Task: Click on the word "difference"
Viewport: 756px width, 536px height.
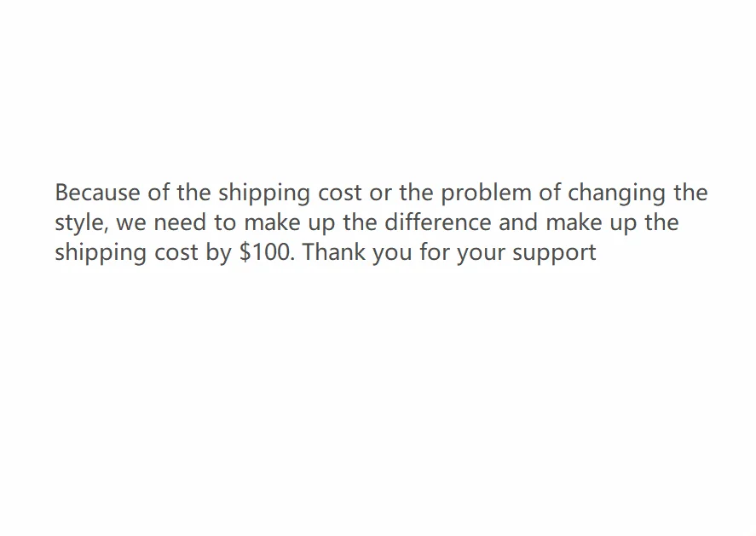Action: 438,222
